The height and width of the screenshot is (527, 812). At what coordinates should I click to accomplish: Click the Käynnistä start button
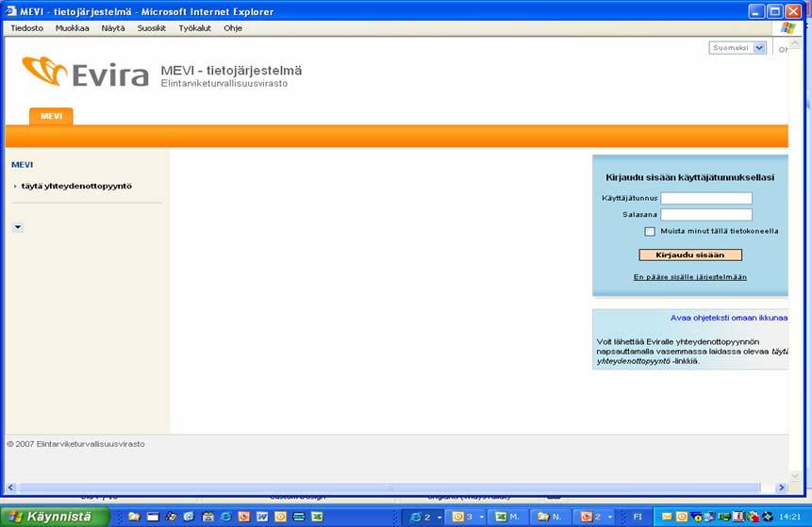pyautogui.click(x=54, y=517)
